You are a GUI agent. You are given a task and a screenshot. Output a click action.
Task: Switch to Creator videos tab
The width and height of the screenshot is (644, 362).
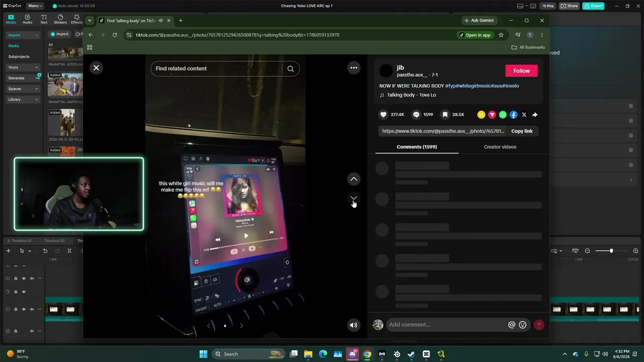click(500, 147)
